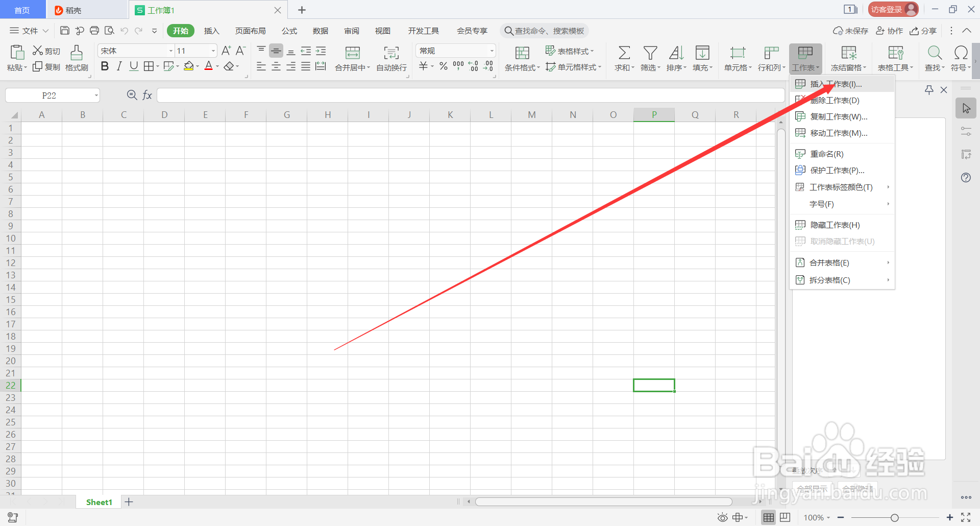Expand the Name Box dropdown
Image resolution: width=980 pixels, height=526 pixels.
[96, 95]
